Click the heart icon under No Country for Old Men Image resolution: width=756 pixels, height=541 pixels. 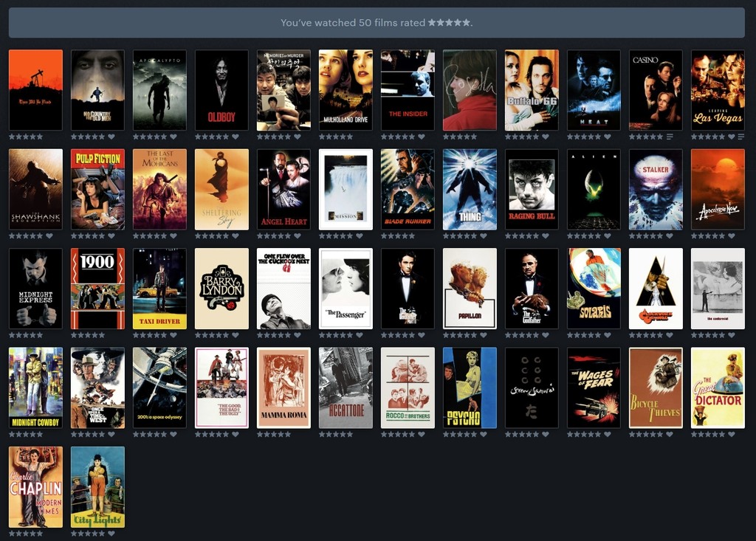point(111,137)
